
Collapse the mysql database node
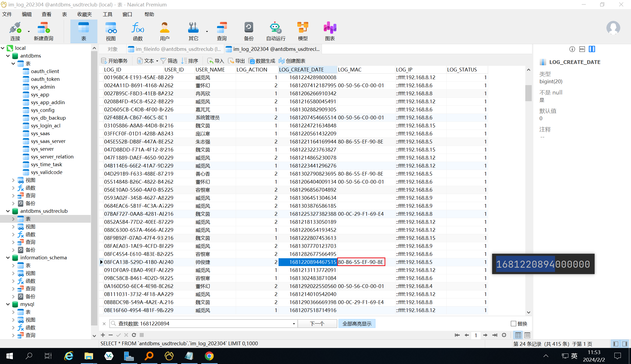[8, 304]
